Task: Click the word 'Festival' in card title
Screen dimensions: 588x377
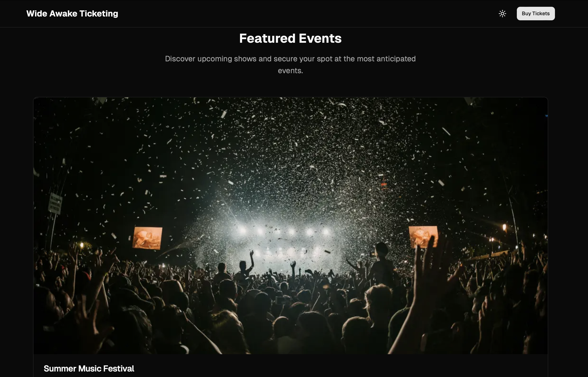Action: (x=119, y=369)
